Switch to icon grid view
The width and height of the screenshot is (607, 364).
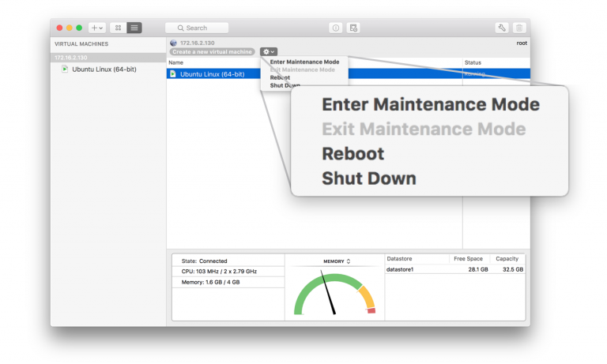pos(119,28)
